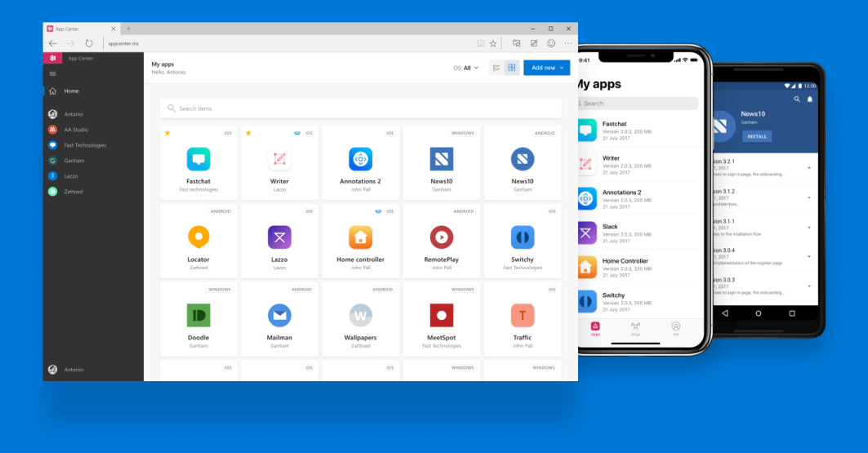Screen dimensions: 868x453
Task: Expand version 3.0.4 on Android phone
Action: 808,256
